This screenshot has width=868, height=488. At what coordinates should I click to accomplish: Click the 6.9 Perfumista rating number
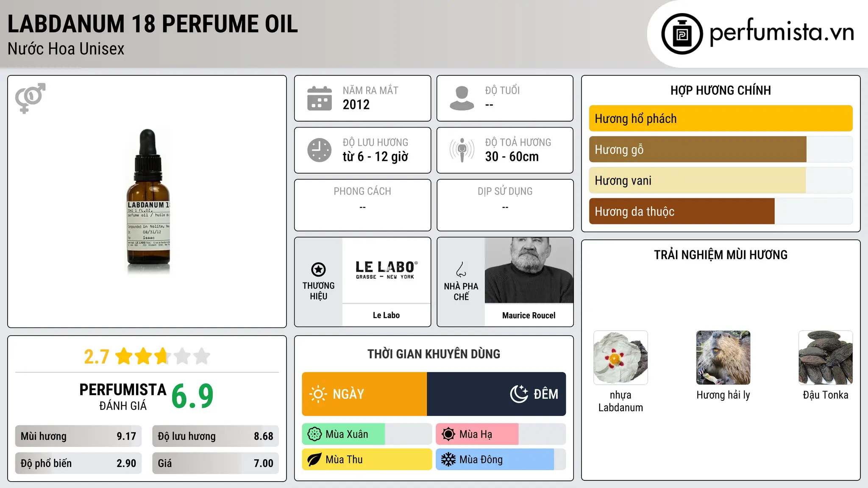tap(192, 396)
